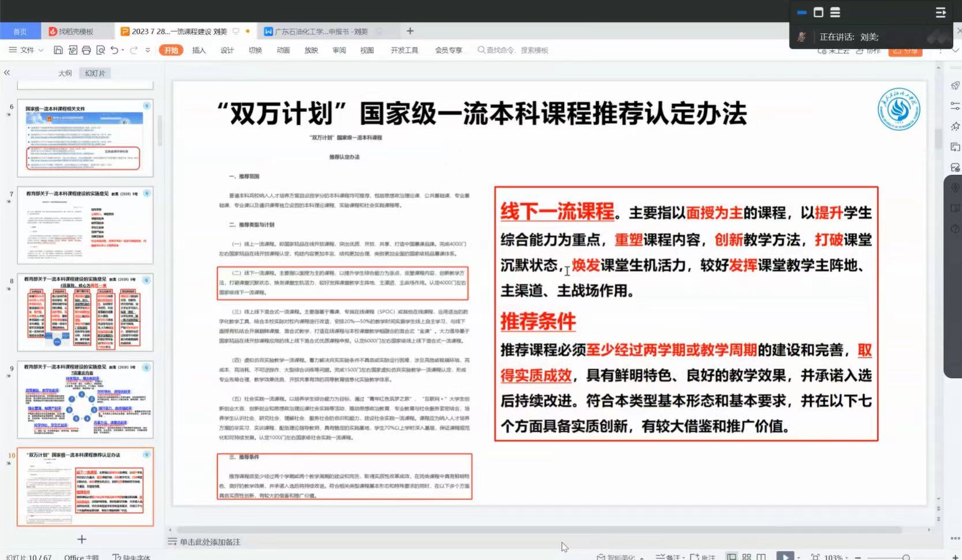Click the print icon
This screenshot has height=560, width=962.
(87, 50)
